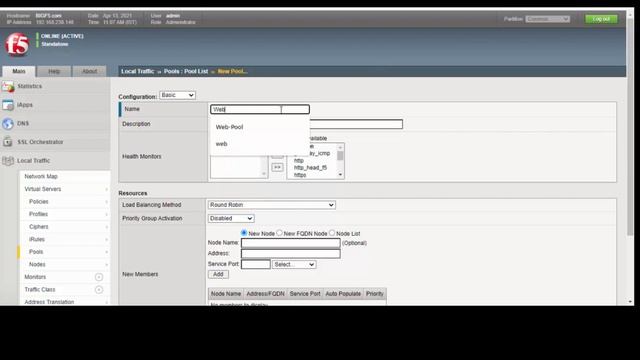This screenshot has width=640, height=360.
Task: Open the Ciphers menu item
Action: 38,227
